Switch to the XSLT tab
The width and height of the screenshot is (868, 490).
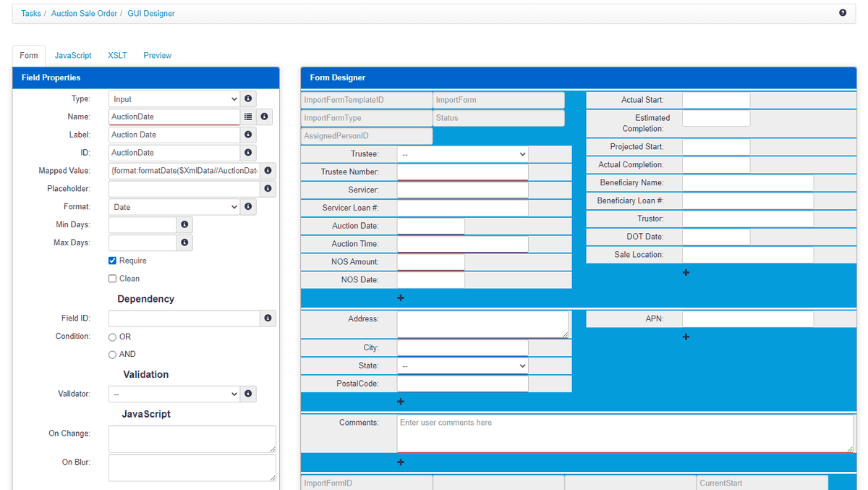pyautogui.click(x=117, y=55)
